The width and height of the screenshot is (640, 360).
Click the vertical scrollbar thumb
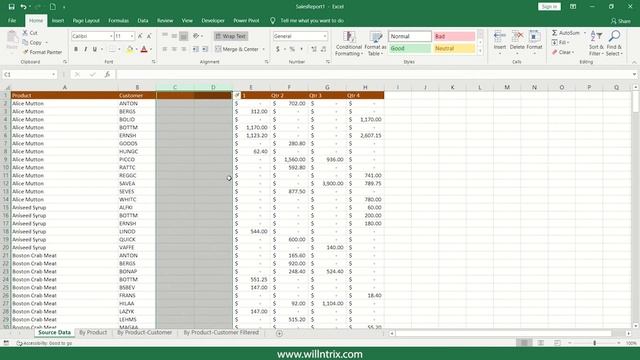pos(636,101)
